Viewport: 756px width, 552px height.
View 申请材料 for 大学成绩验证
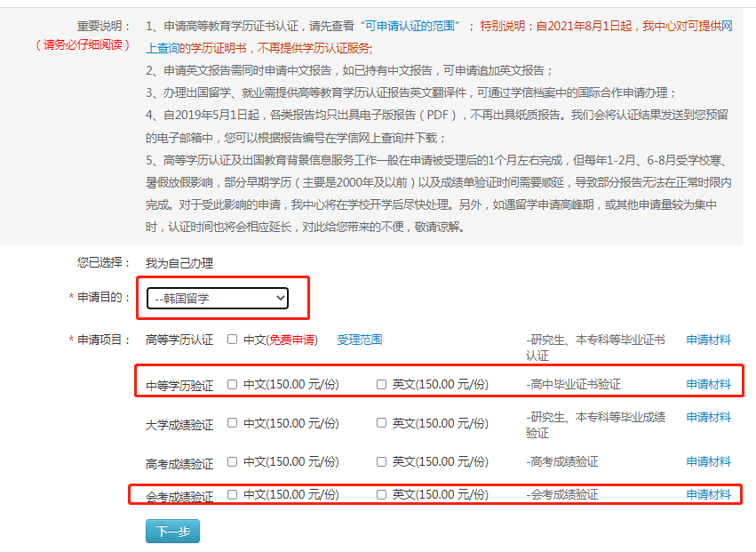point(709,416)
